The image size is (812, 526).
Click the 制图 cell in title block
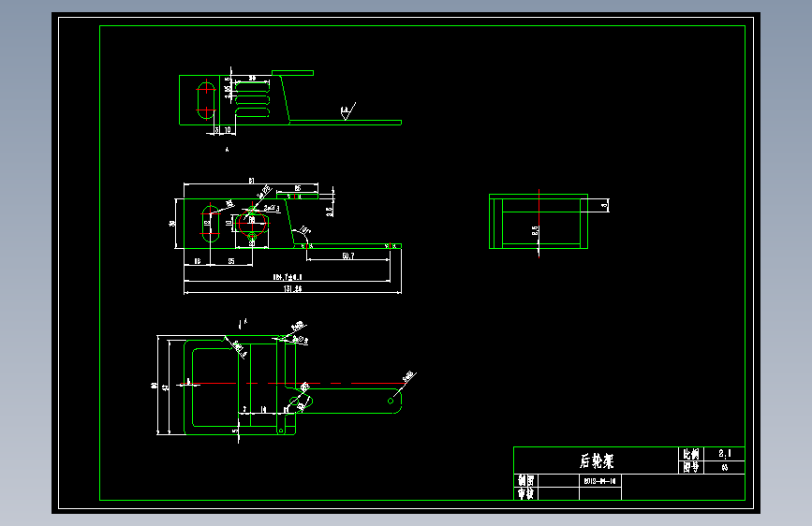click(526, 480)
